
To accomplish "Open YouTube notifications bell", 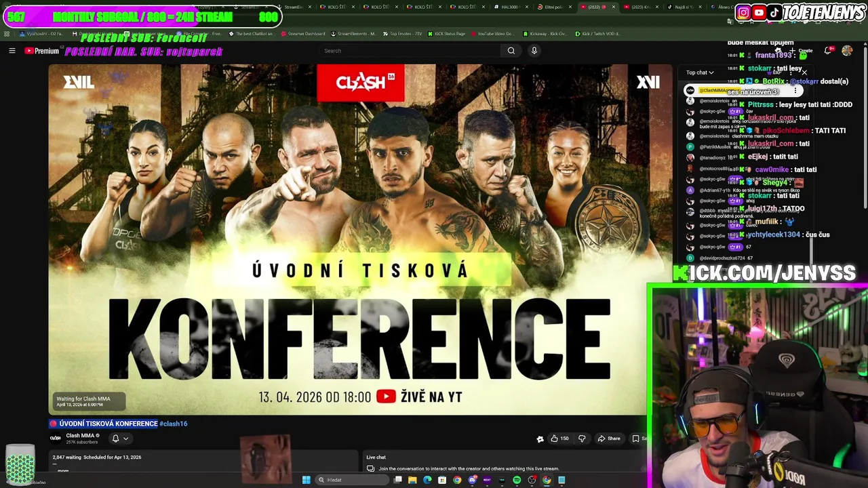I will tap(828, 51).
